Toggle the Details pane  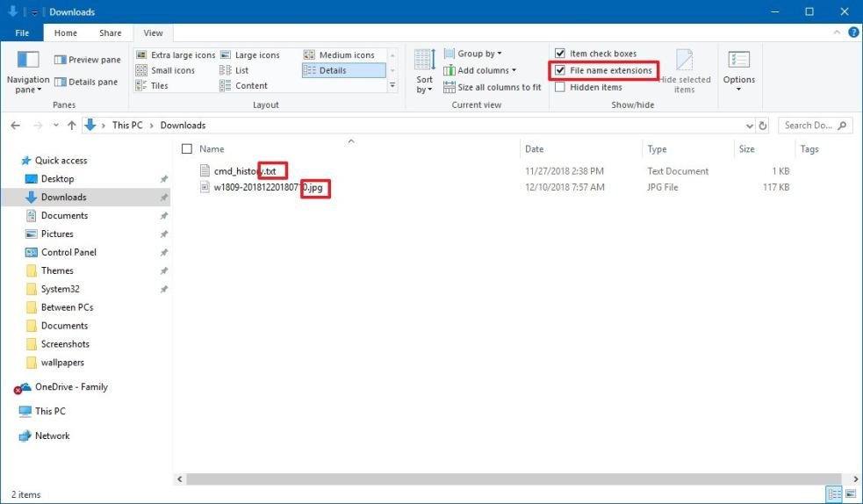86,82
